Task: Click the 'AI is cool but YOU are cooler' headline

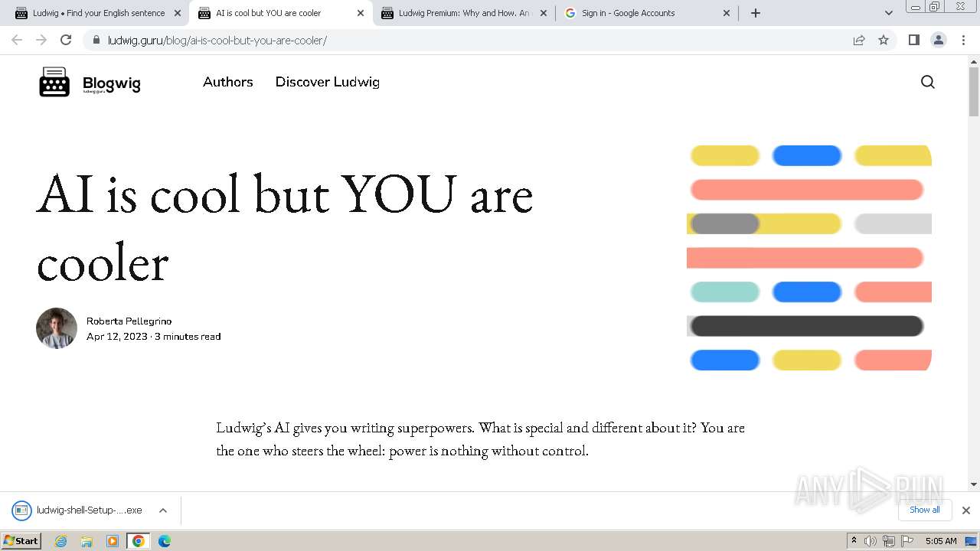Action: 285,228
